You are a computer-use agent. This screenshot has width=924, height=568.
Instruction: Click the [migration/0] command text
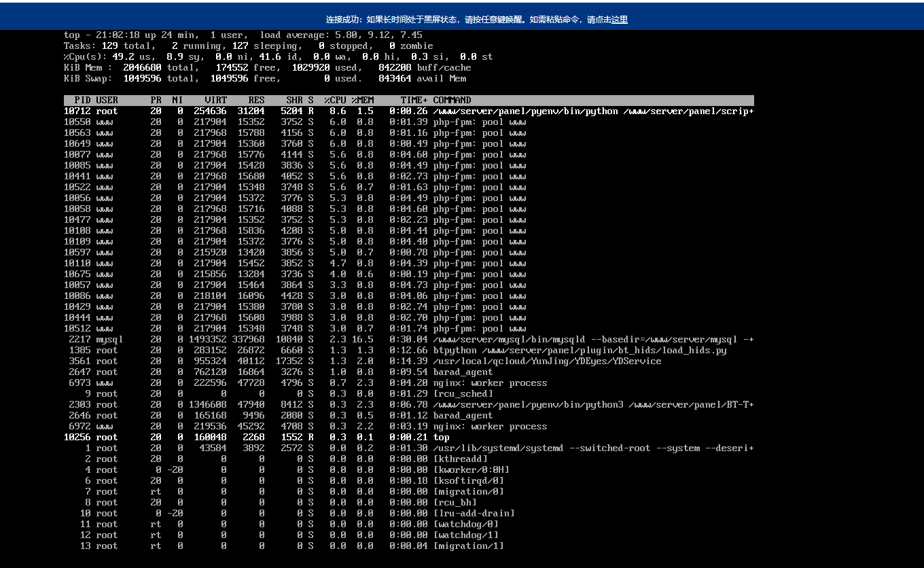point(468,491)
